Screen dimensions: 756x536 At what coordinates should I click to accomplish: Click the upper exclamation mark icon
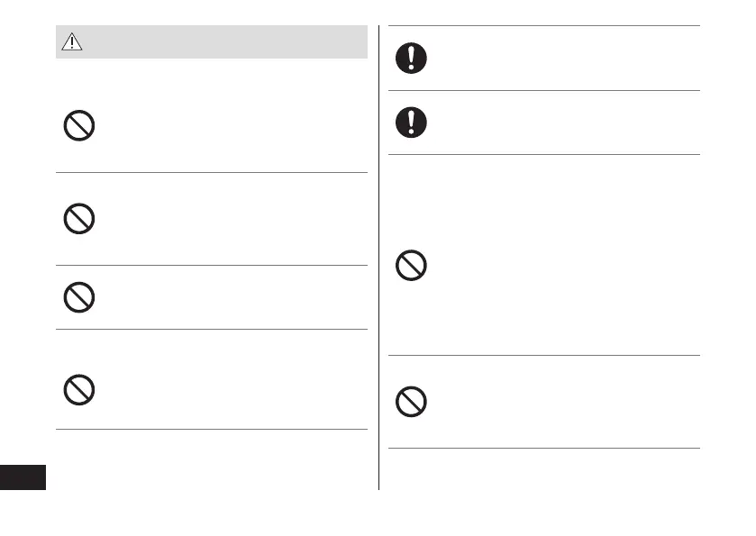click(x=412, y=59)
